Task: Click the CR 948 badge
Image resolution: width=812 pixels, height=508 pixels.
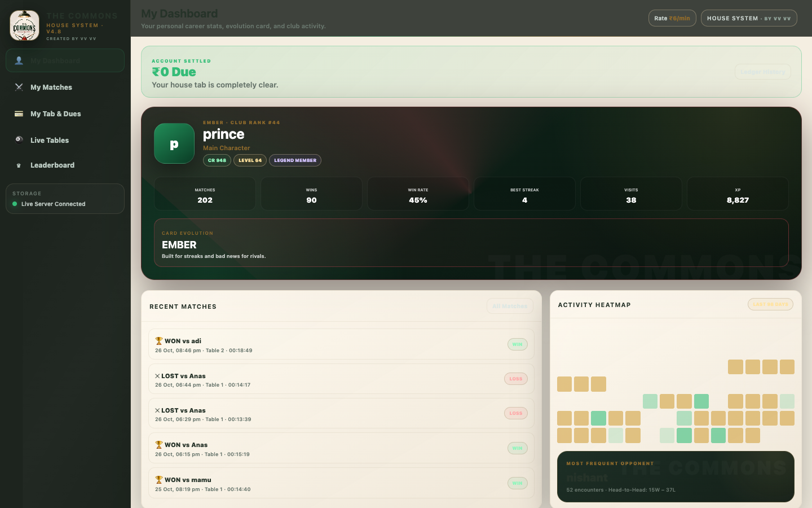Action: coord(217,160)
